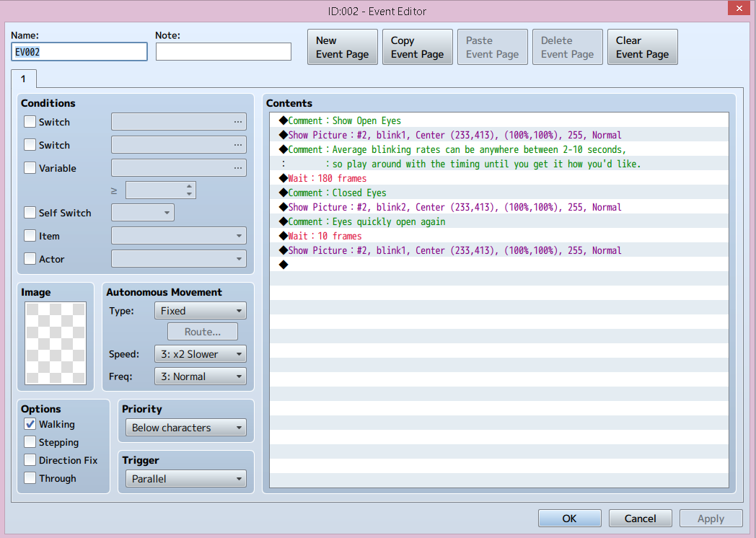Open the Freq dropdown showing Normal
The image size is (756, 538).
200,376
